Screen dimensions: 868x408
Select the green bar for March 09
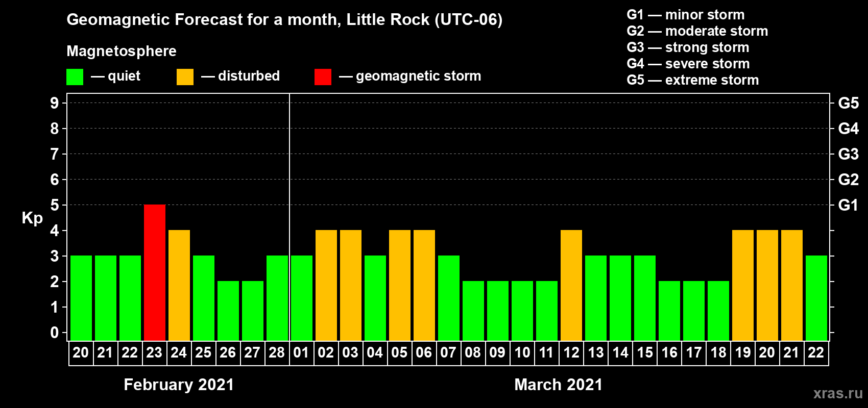(498, 311)
